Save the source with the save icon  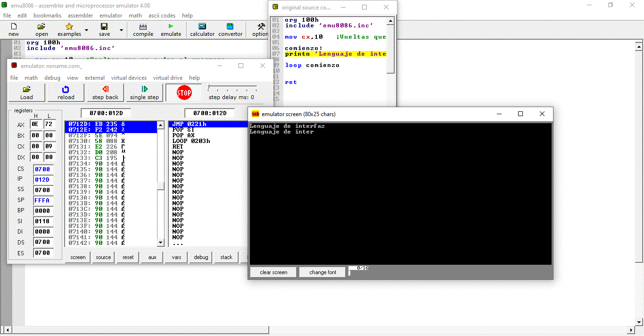coord(104,30)
